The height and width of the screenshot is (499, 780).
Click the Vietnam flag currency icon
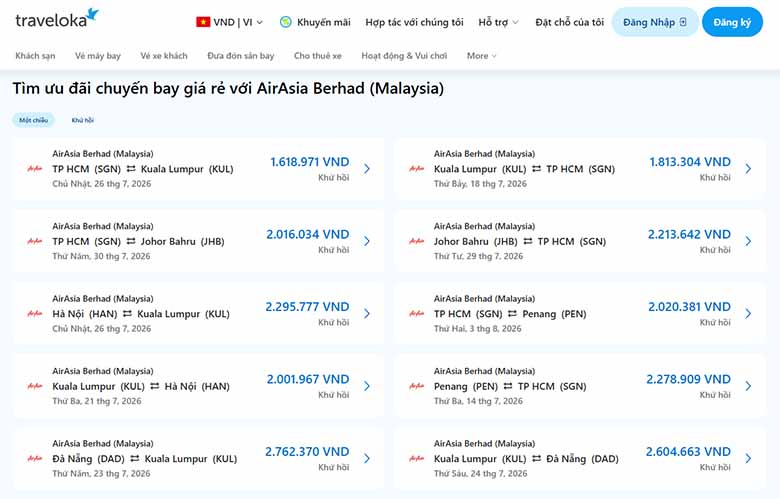[203, 22]
